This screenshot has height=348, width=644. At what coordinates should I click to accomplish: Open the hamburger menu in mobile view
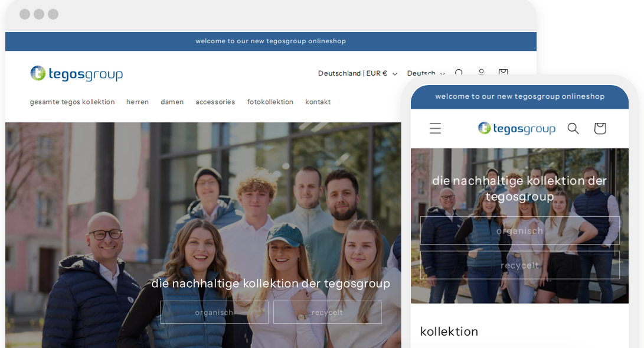(x=435, y=128)
